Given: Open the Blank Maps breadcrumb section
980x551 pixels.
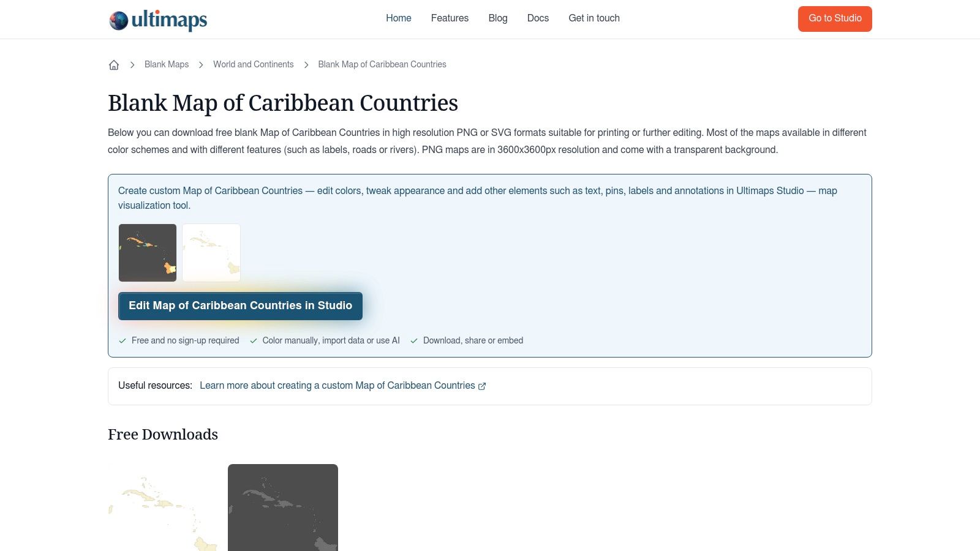Looking at the screenshot, I should tap(166, 64).
